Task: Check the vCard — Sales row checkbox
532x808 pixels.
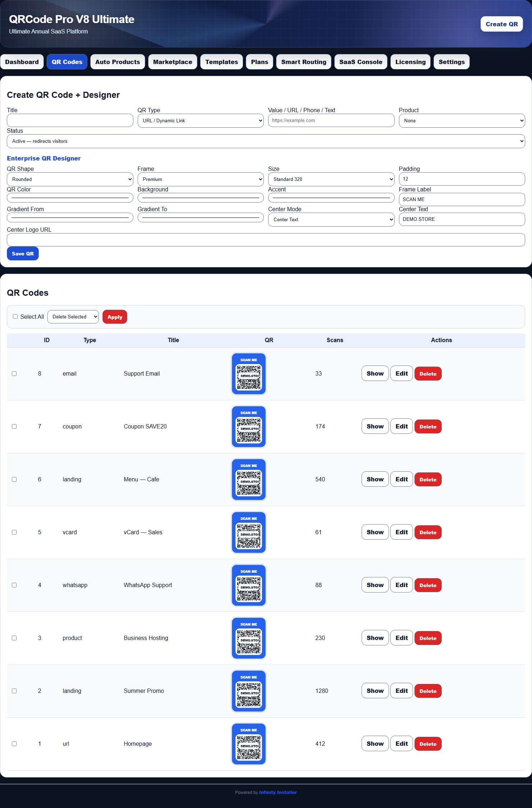Action: pos(14,532)
